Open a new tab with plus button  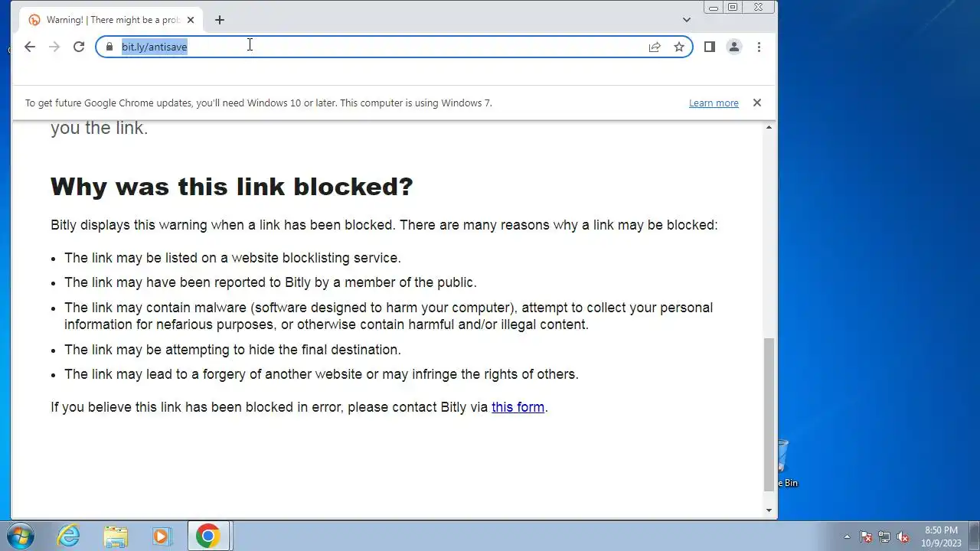[220, 20]
